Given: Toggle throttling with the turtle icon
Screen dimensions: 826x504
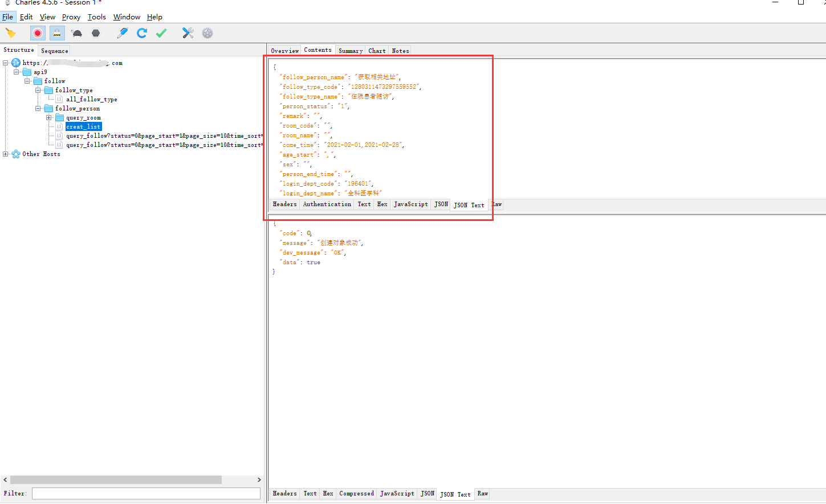Looking at the screenshot, I should (x=77, y=33).
